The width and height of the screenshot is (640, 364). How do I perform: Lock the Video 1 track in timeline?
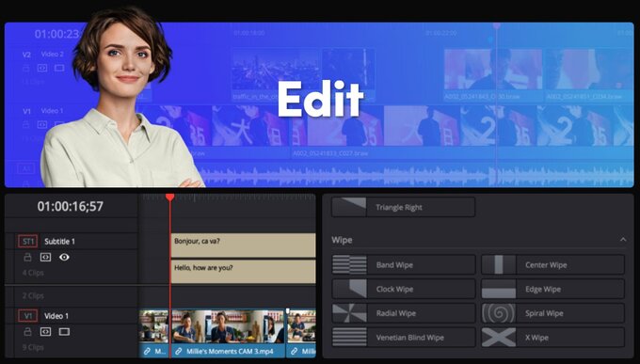coord(27,332)
